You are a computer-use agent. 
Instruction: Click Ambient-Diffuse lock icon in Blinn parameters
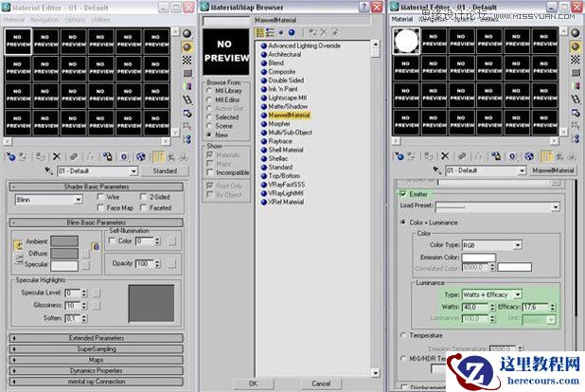96,247
